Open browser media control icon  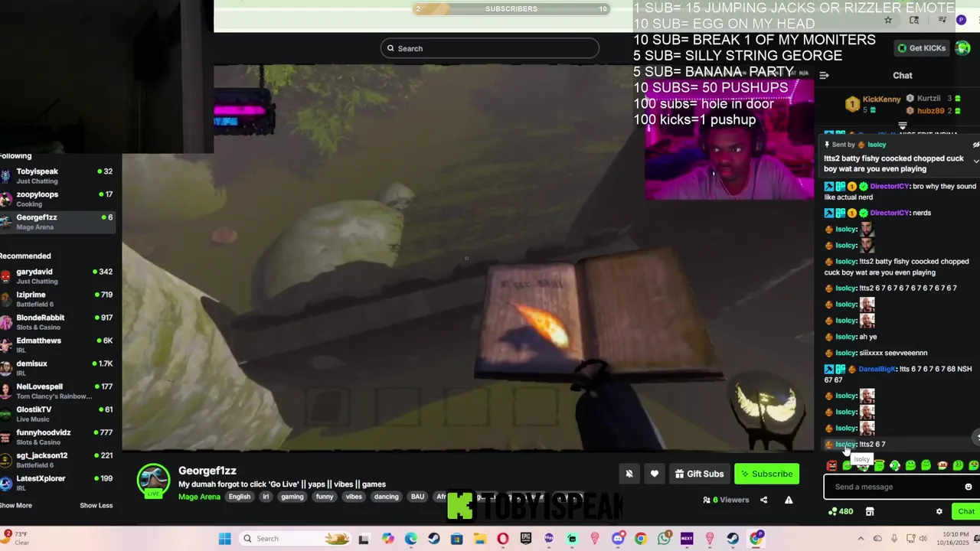click(x=942, y=20)
